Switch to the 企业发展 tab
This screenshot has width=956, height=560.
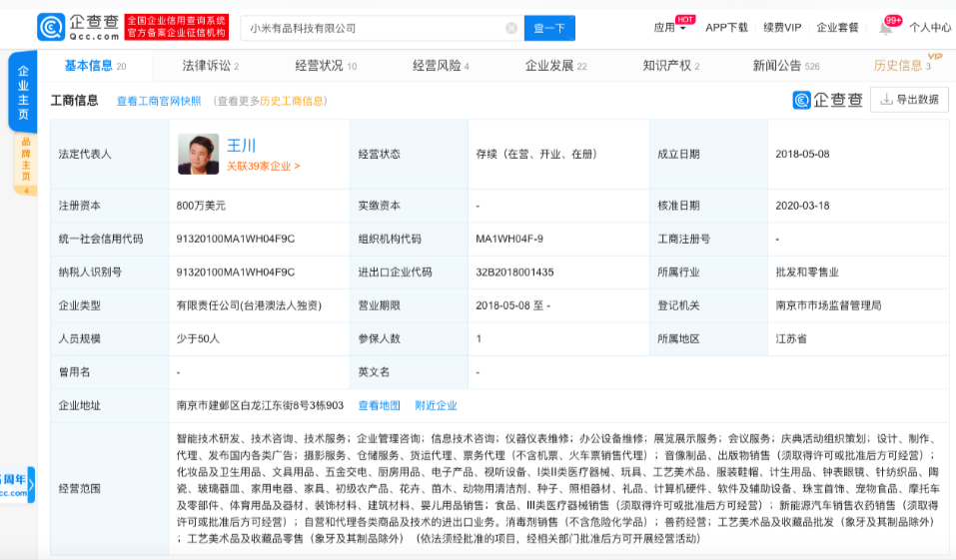[x=555, y=66]
